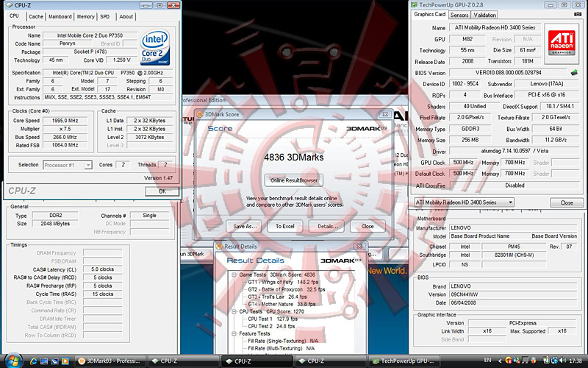Click the CAS# Latency 5.0 clocks field
Screen dimensions: 588x368
tap(103, 269)
